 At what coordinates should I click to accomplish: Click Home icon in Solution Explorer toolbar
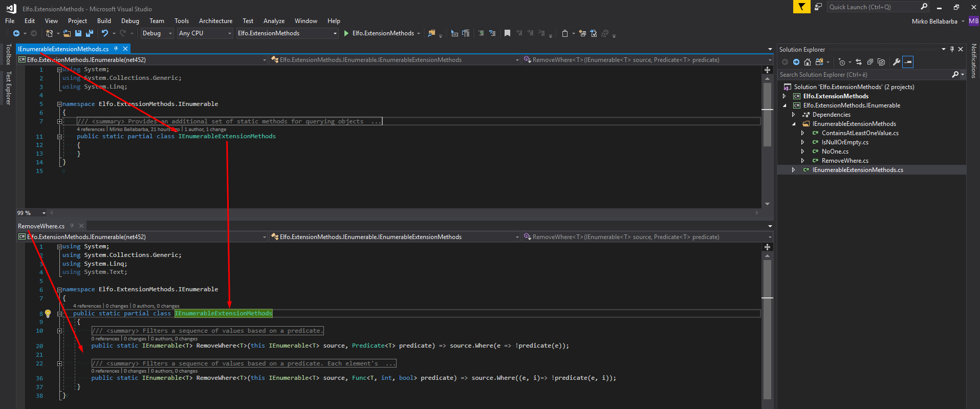coord(808,62)
